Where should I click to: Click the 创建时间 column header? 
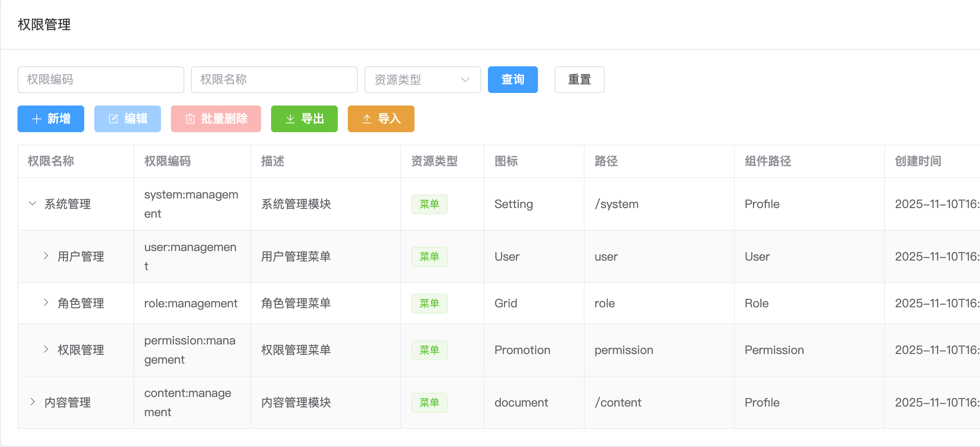point(918,161)
